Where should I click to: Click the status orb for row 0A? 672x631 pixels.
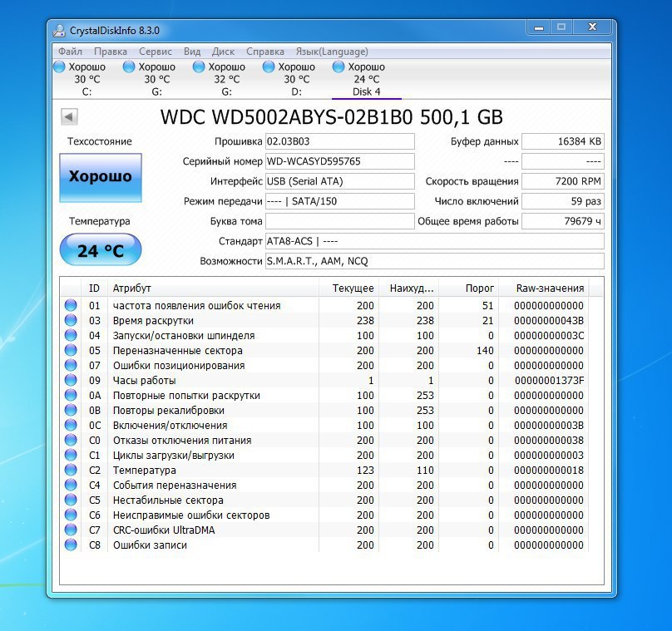tap(71, 396)
